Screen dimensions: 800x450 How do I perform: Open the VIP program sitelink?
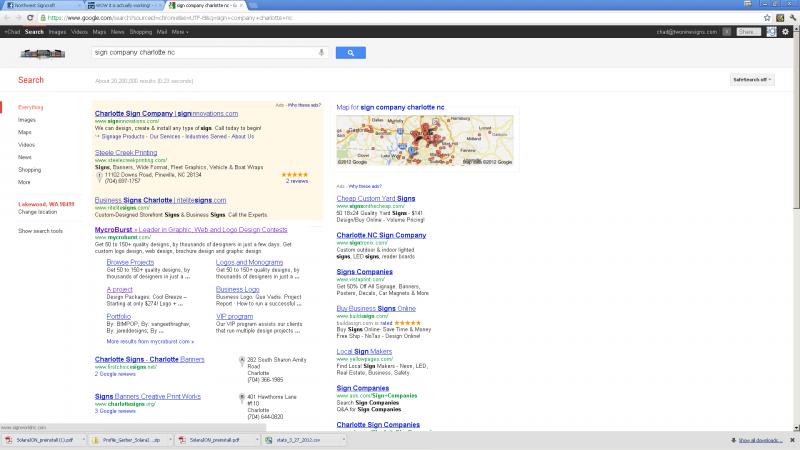(234, 316)
